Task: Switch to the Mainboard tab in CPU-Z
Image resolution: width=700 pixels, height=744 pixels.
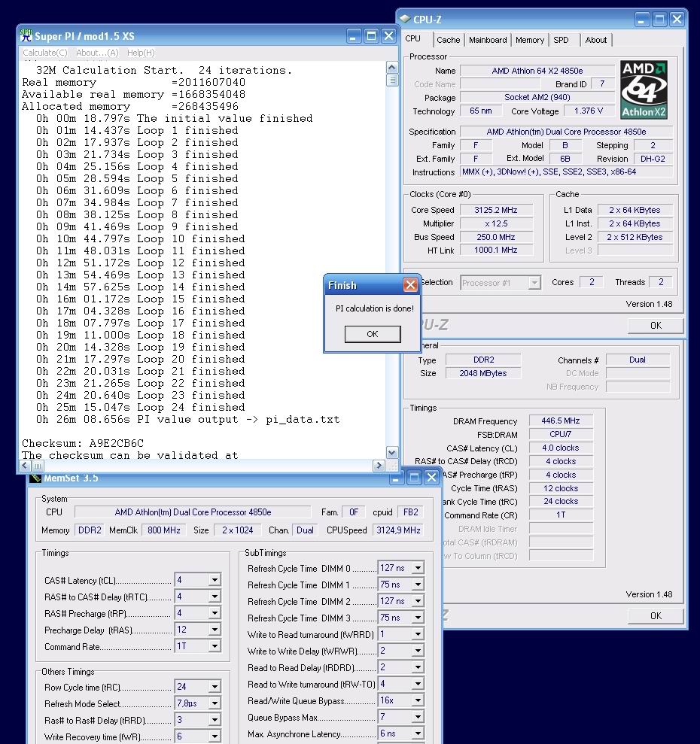Action: pos(488,40)
